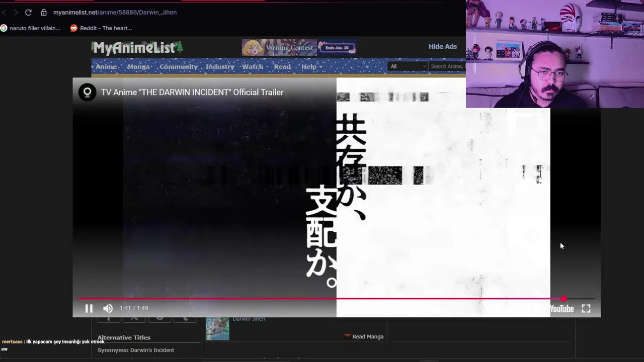The width and height of the screenshot is (644, 362).
Task: Click the red progress bar scrubber handle
Action: pos(563,299)
